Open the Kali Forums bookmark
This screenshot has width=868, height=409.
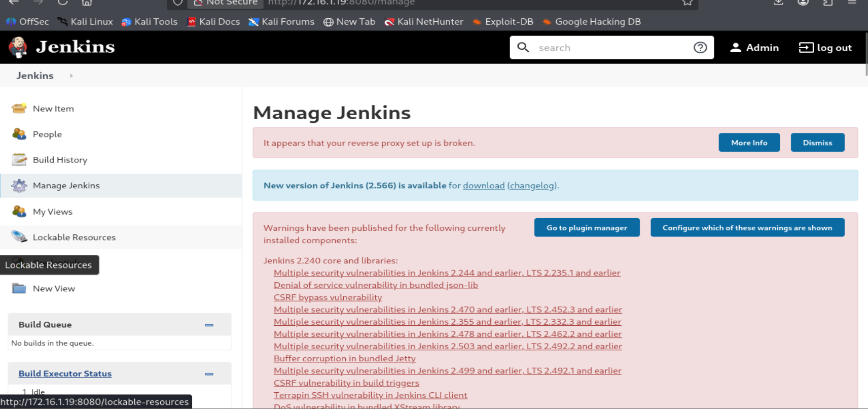coord(281,22)
